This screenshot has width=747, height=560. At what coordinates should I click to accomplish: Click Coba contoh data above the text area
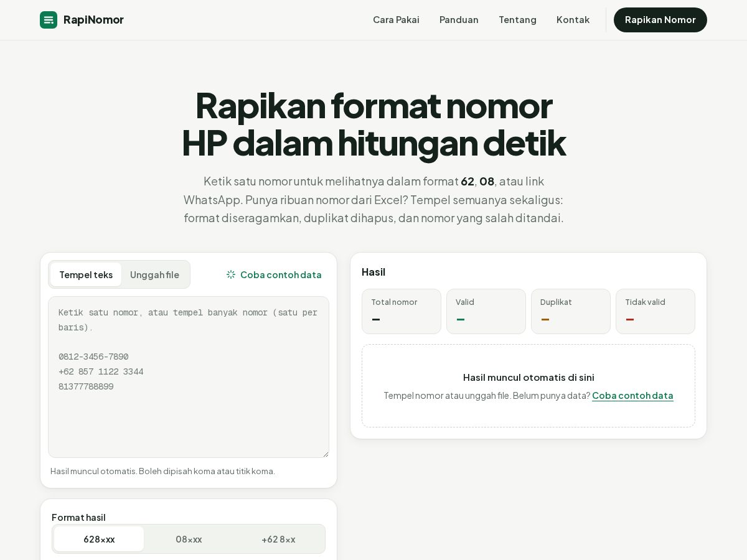pyautogui.click(x=274, y=274)
